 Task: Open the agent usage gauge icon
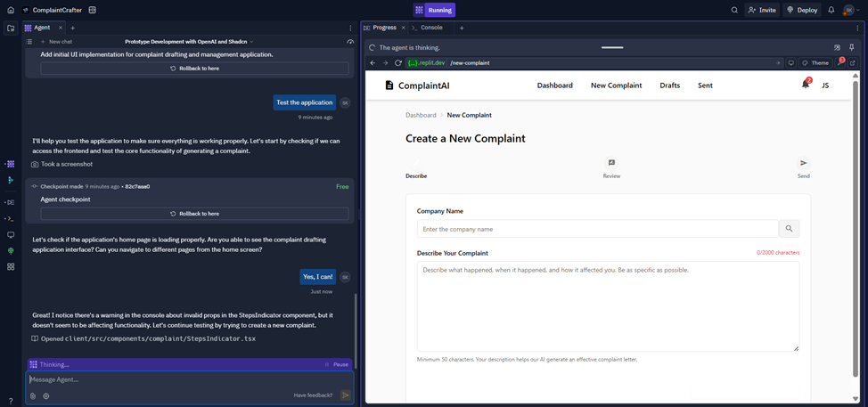tap(349, 42)
